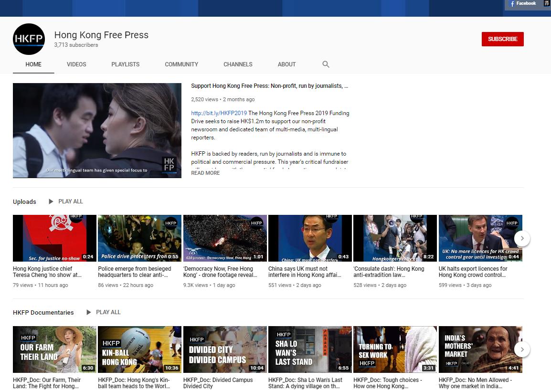
Task: Open title 'UK halts export licences'
Action: click(x=473, y=272)
